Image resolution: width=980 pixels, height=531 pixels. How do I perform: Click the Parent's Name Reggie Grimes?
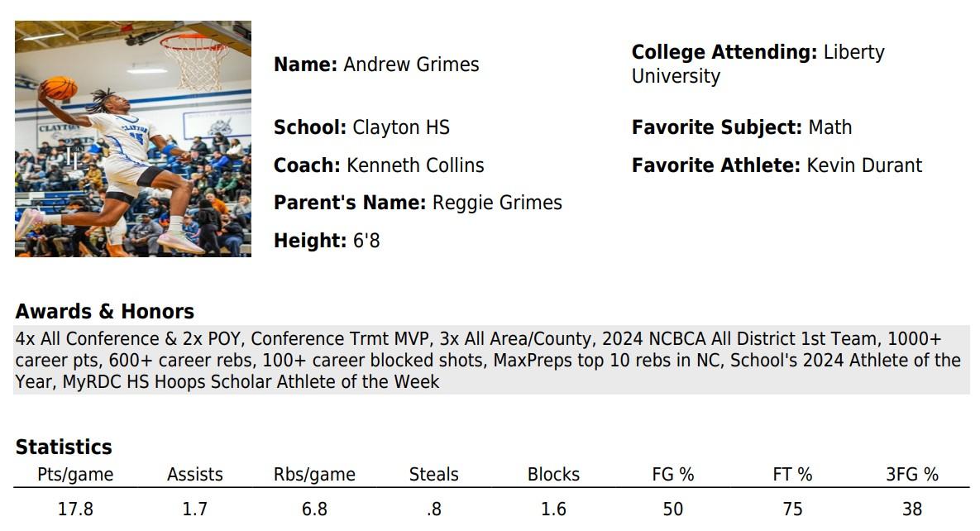point(418,203)
